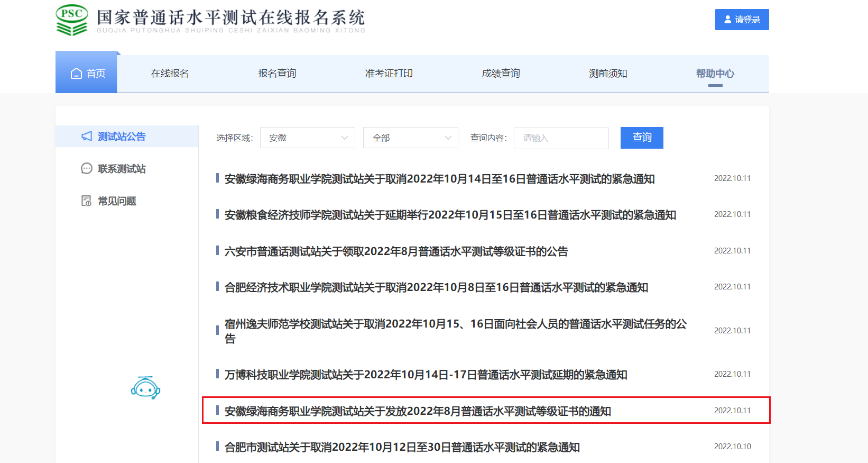868x463 pixels.
Task: Go to 在线报名 tab
Action: (170, 74)
